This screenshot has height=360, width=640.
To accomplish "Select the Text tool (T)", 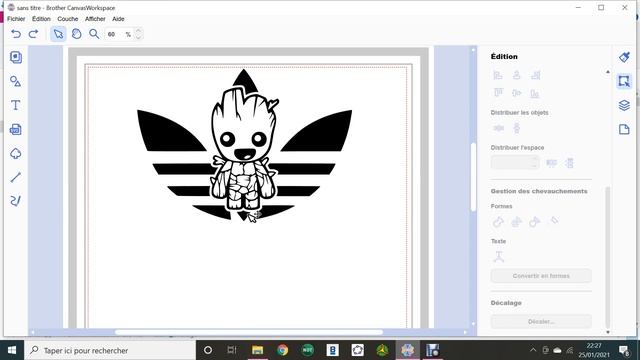I will [x=16, y=105].
